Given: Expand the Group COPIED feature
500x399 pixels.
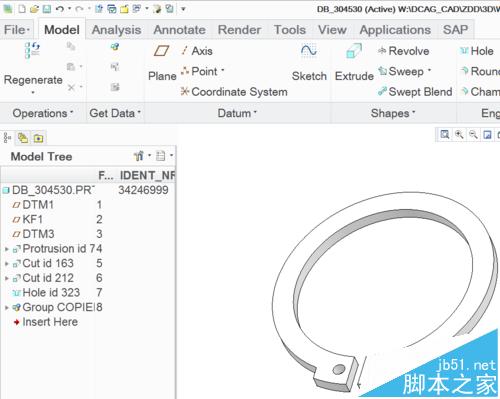Looking at the screenshot, I should (x=7, y=308).
